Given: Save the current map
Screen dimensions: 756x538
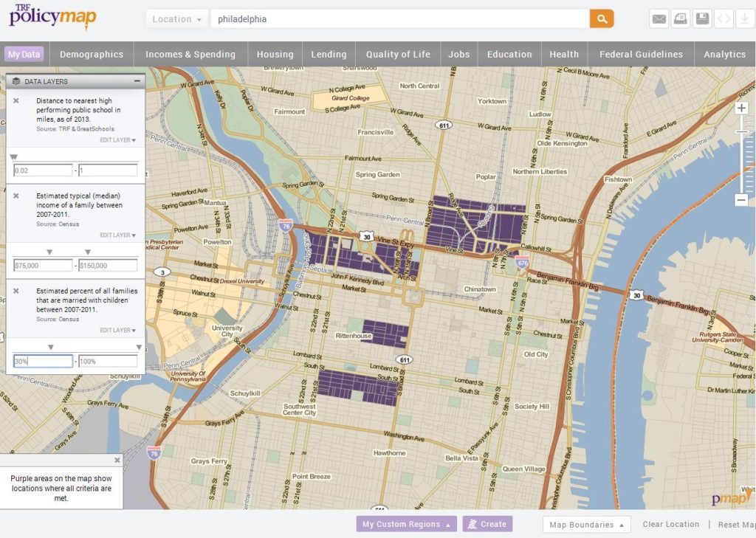Looking at the screenshot, I should (x=701, y=18).
